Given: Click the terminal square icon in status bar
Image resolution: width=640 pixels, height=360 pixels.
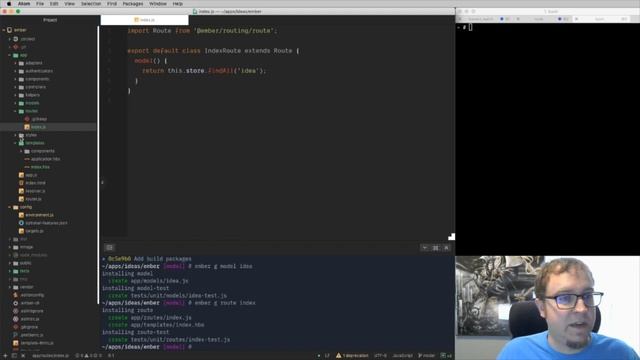Looking at the screenshot, I should tap(14, 356).
